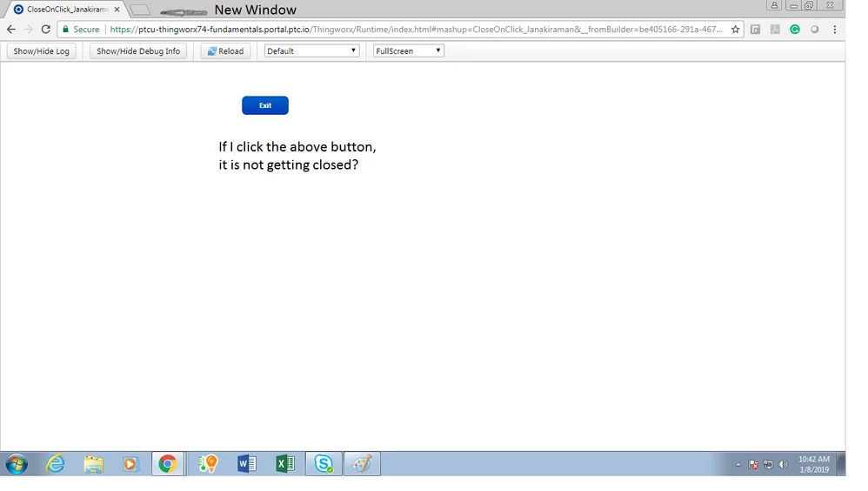Open Microsoft Excel from taskbar
Image resolution: width=868 pixels, height=491 pixels.
point(285,464)
